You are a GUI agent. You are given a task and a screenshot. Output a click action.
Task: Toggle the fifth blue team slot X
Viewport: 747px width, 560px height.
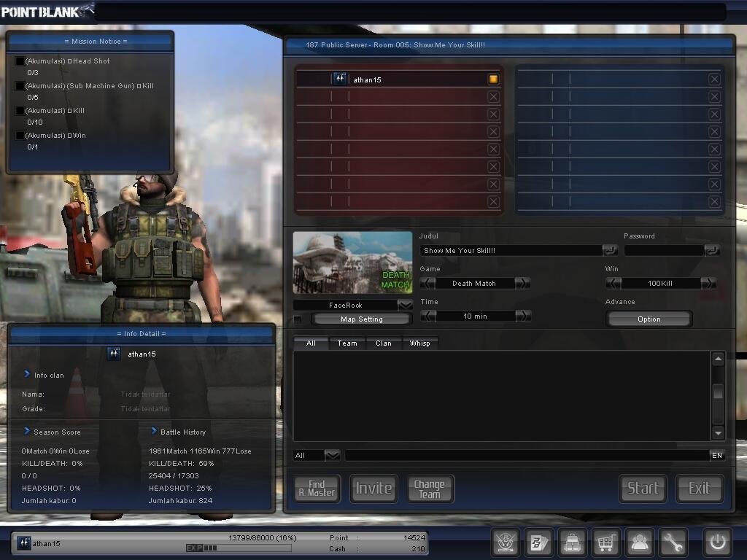(x=714, y=149)
